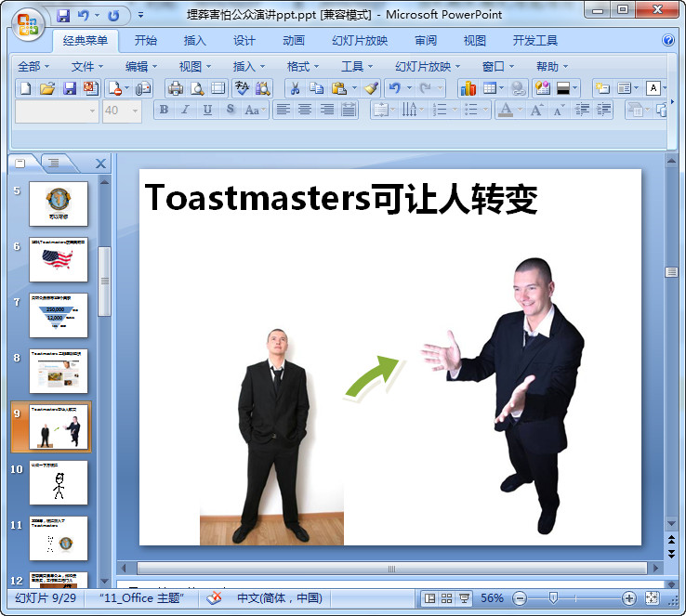Open the font name combo box
Viewport: 686px width, 616px height.
click(57, 111)
